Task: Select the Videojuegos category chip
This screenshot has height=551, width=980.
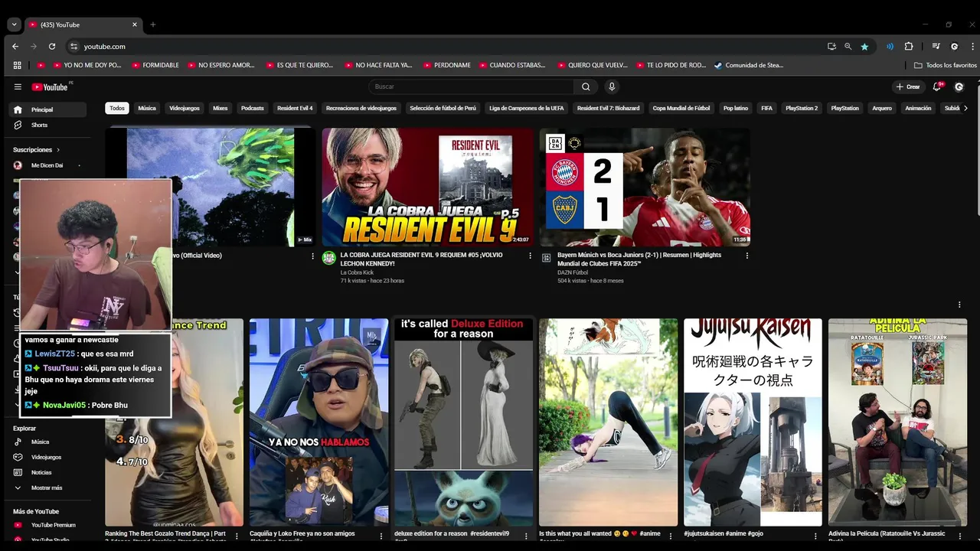Action: click(185, 108)
